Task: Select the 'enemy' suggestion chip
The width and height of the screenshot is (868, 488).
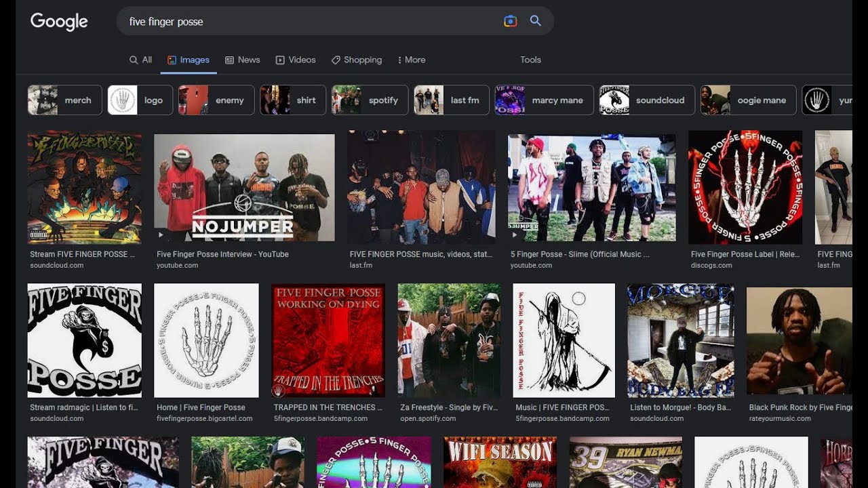Action: click(216, 100)
